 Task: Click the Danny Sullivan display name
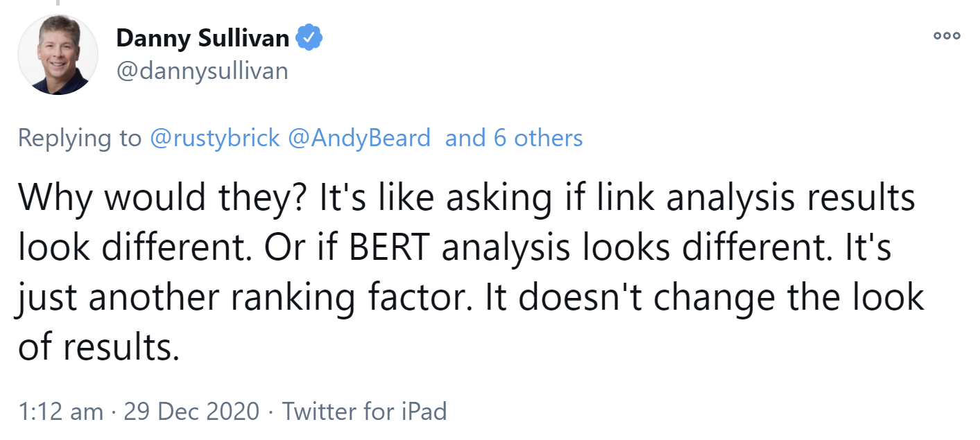click(x=203, y=38)
